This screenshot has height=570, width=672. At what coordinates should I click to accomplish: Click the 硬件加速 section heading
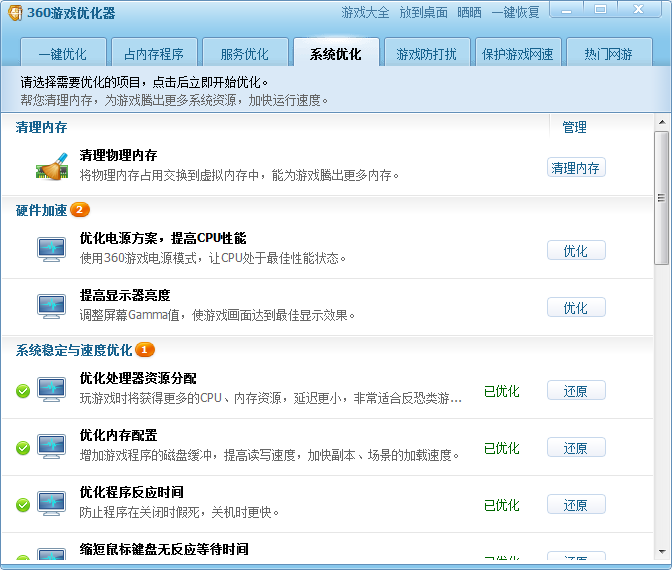coord(42,210)
